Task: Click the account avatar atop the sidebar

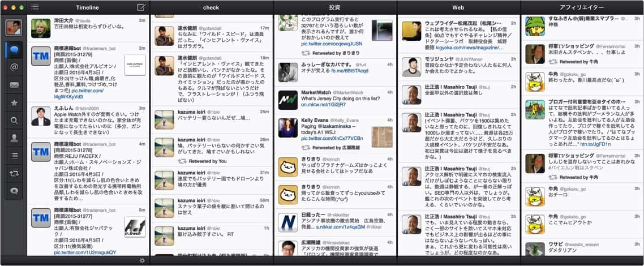Action: coord(14,28)
